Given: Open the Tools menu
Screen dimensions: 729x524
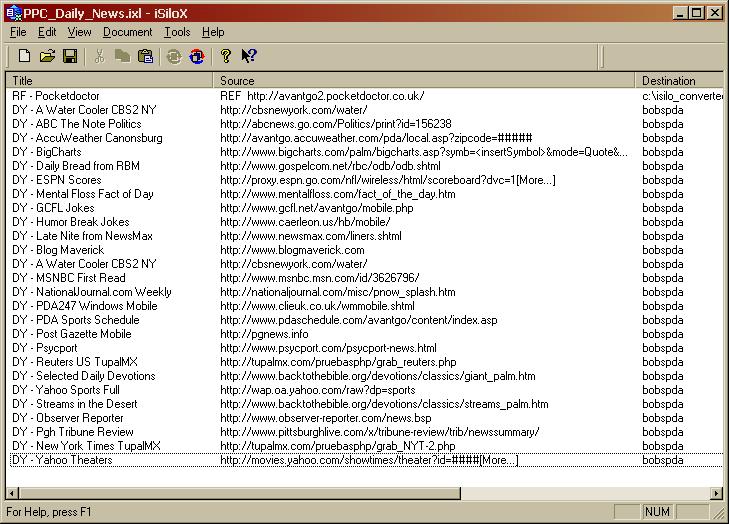Looking at the screenshot, I should [177, 32].
